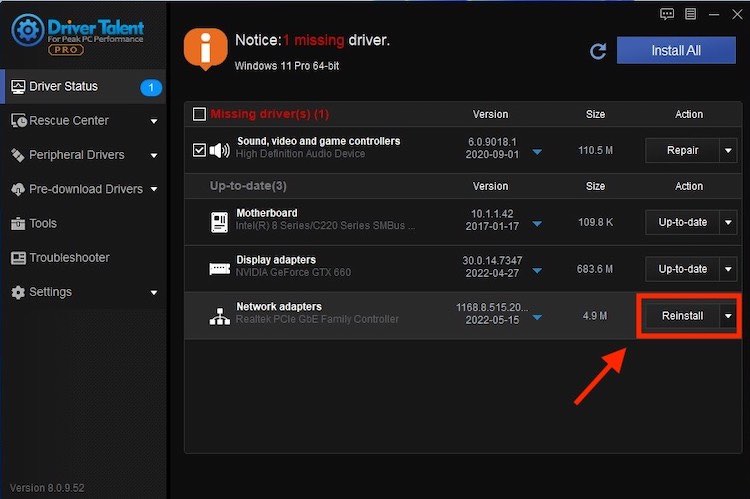This screenshot has width=750, height=499.
Task: Open Display adapters Up-to-date dropdown arrow
Action: pos(728,269)
